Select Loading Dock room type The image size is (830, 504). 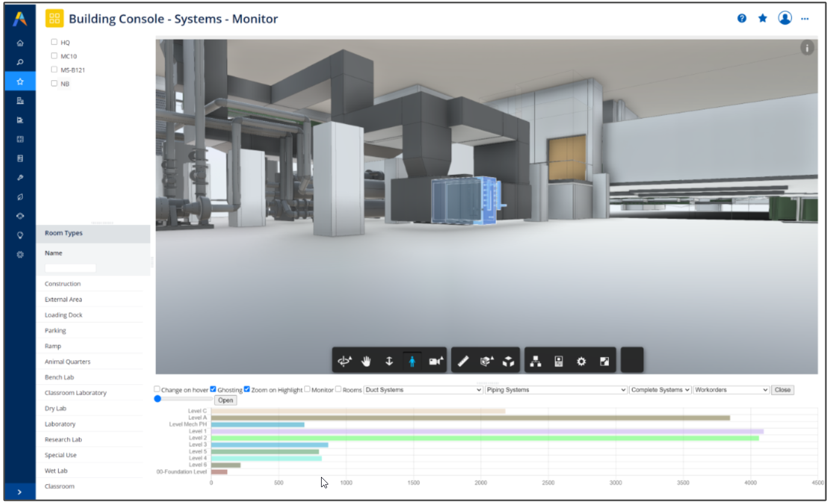coord(63,315)
